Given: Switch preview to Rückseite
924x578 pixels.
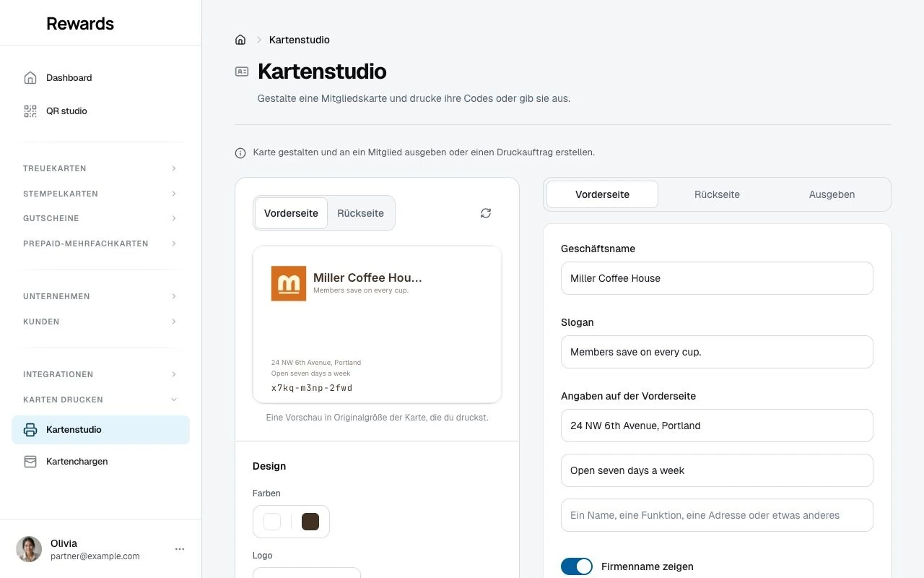Looking at the screenshot, I should tap(361, 213).
